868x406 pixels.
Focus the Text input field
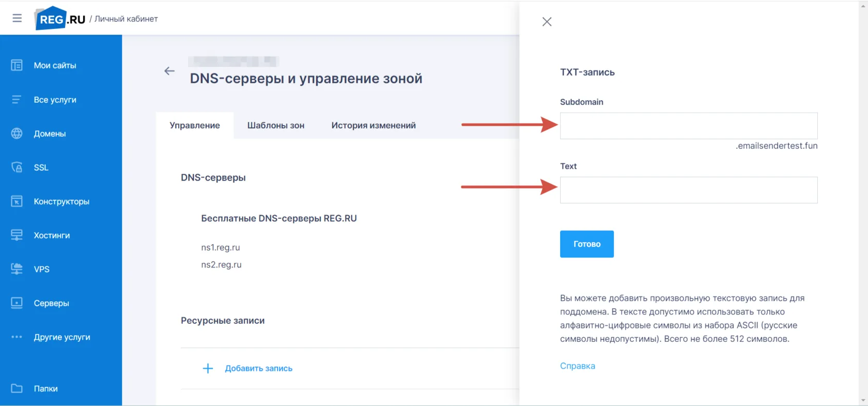click(689, 190)
